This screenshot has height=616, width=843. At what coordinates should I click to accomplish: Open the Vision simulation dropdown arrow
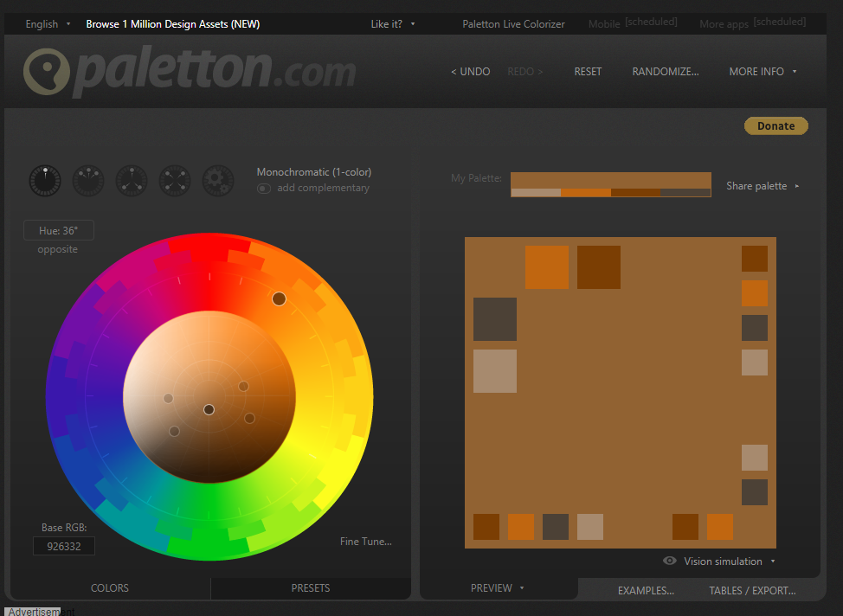(x=773, y=561)
